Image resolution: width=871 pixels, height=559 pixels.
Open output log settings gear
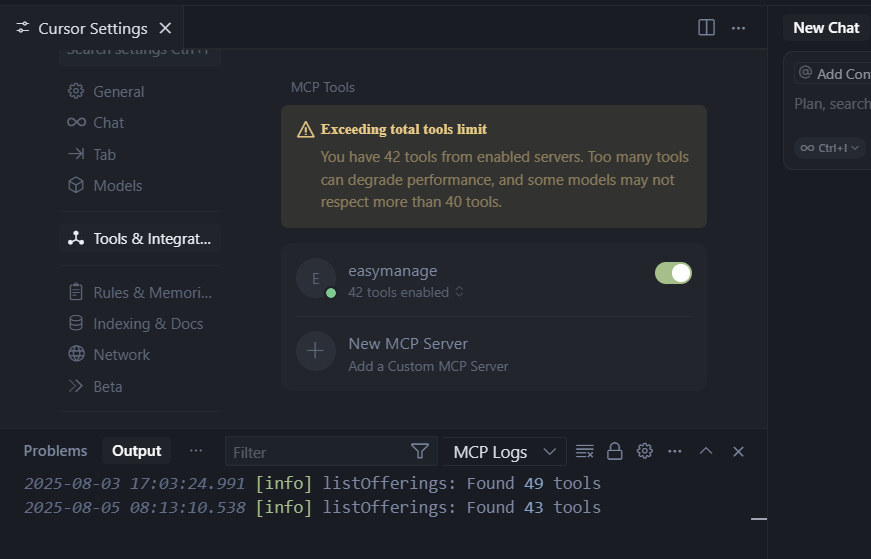point(644,451)
